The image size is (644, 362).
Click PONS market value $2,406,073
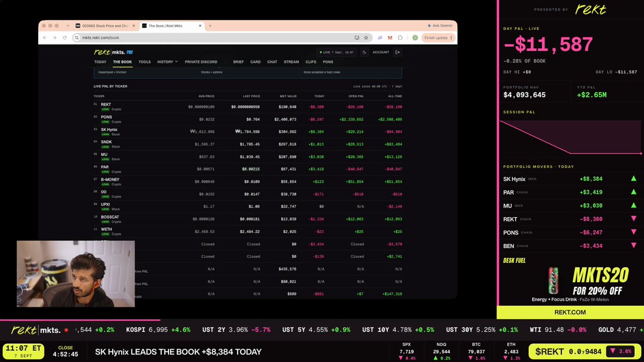click(x=286, y=119)
